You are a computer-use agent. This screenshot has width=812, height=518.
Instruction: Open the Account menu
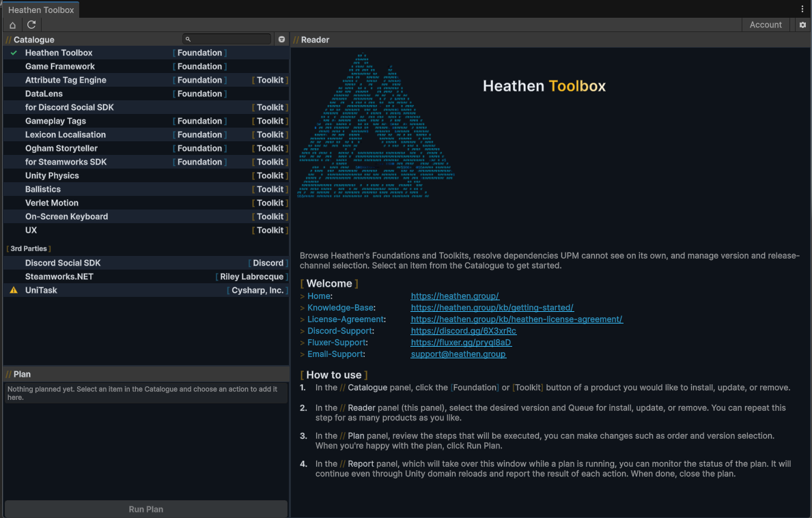coord(766,25)
